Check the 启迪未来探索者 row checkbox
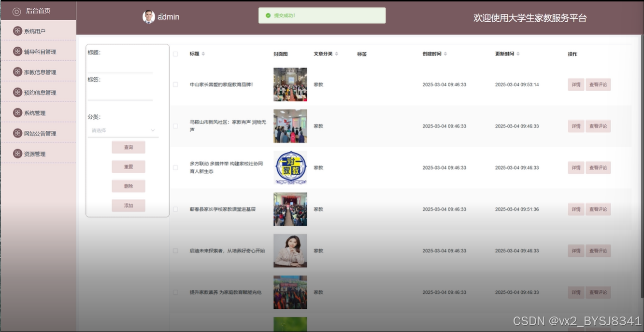Screen dimensions: 644x332 pos(175,251)
